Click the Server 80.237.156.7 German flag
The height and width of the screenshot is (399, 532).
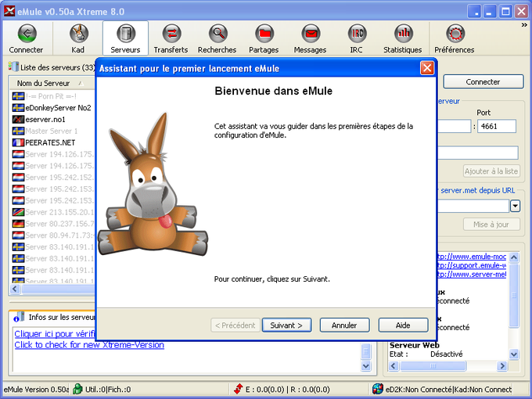[18, 224]
